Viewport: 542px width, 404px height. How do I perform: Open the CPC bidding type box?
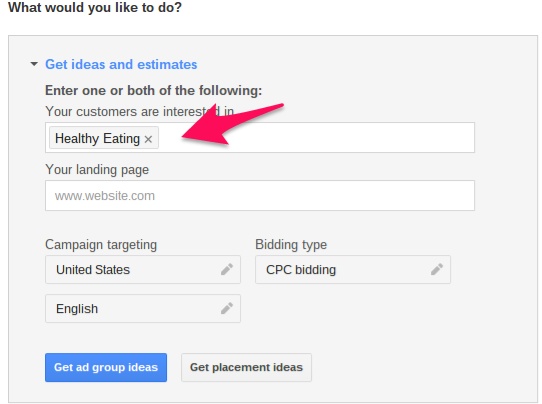tap(353, 270)
